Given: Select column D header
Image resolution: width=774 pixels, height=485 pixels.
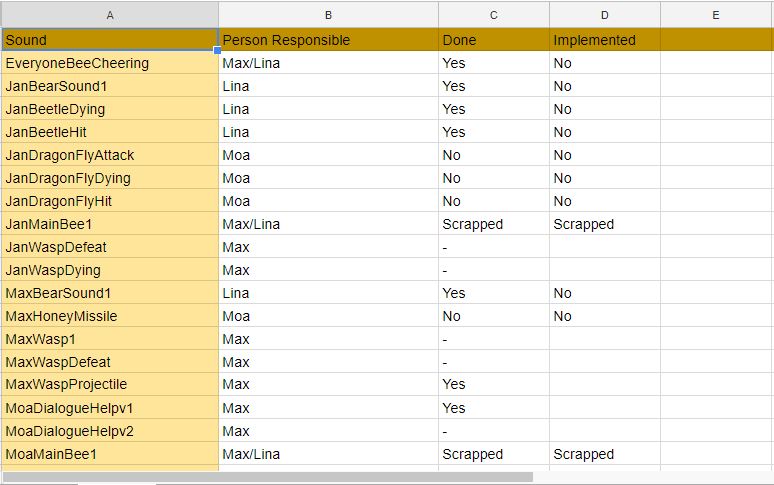Looking at the screenshot, I should 604,14.
